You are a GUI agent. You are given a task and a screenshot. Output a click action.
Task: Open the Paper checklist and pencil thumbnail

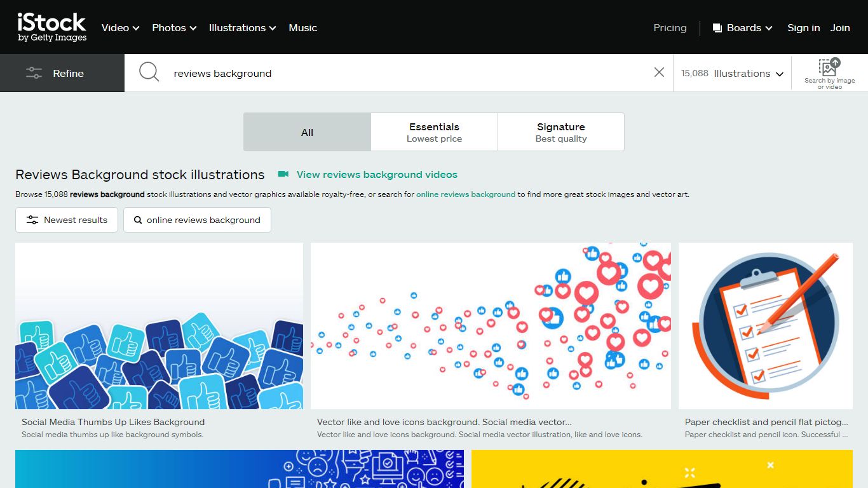coord(765,326)
